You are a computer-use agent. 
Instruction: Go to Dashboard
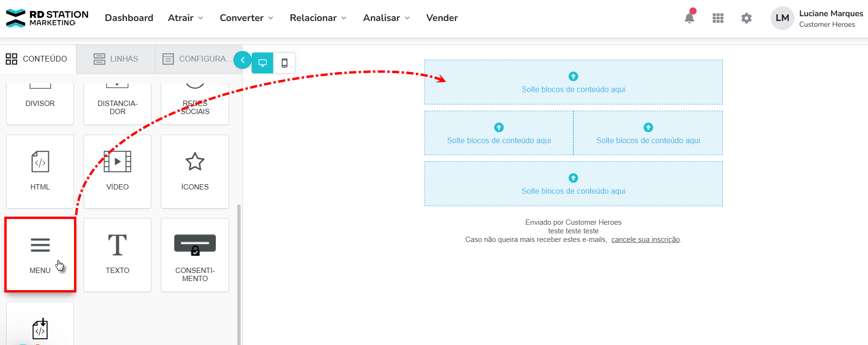[129, 18]
